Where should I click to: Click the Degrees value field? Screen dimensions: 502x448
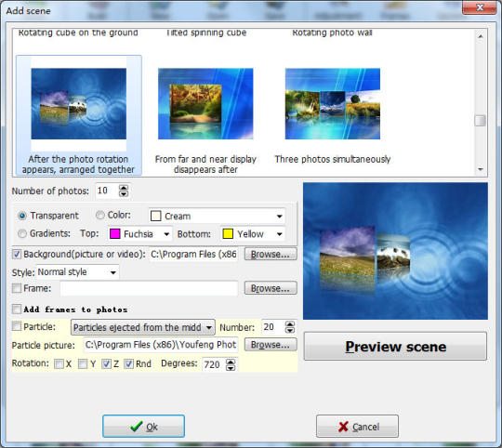click(214, 364)
